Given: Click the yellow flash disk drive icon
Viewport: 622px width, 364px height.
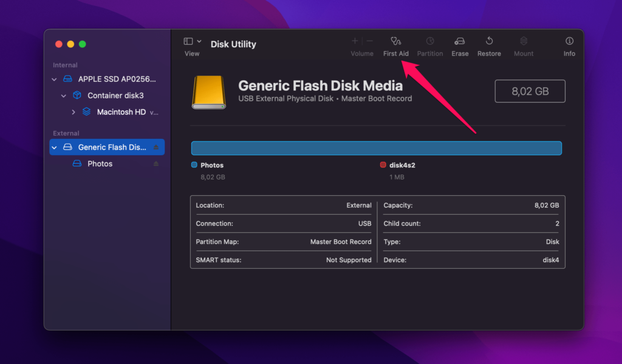Looking at the screenshot, I should (209, 92).
